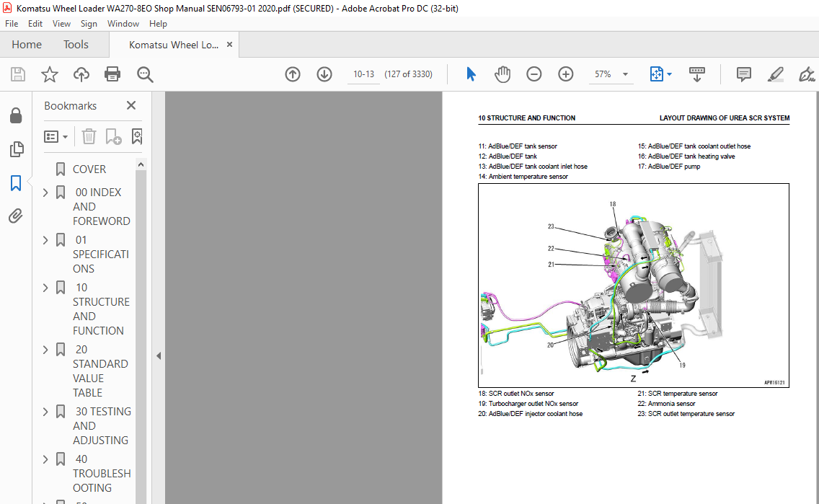Screen dimensions: 819x504
Task: Expand 01 SPECIFICATIONS bookmark
Action: pyautogui.click(x=45, y=240)
